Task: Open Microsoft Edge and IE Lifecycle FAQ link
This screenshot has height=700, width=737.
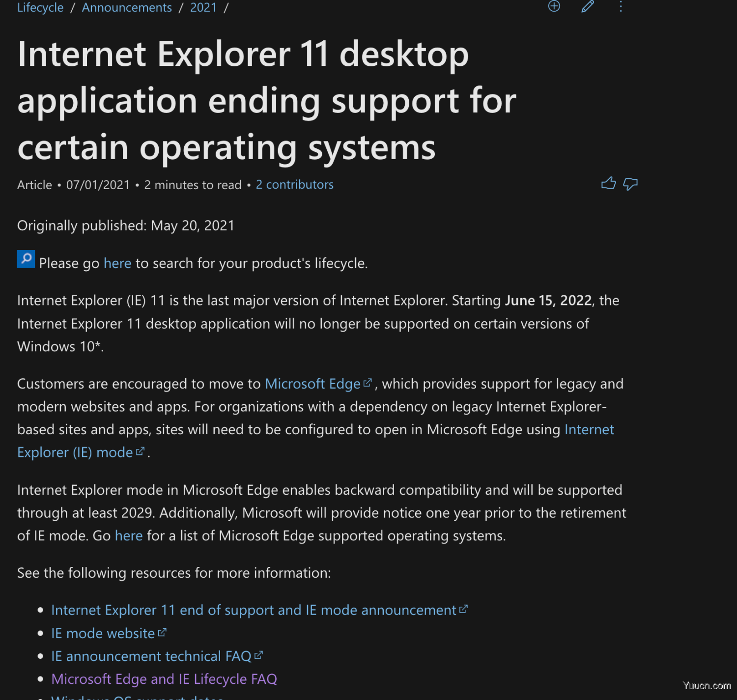Action: click(164, 679)
